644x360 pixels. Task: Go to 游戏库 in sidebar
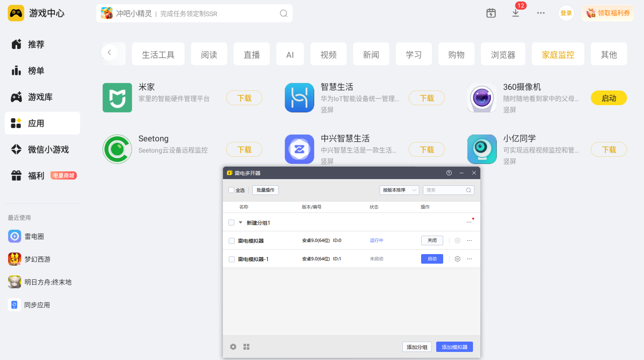pyautogui.click(x=42, y=97)
